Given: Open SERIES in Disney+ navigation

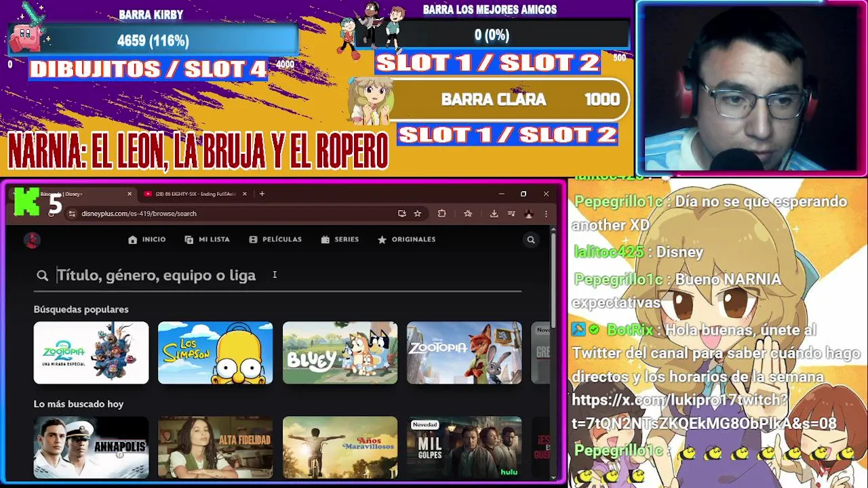Looking at the screenshot, I should (x=340, y=239).
